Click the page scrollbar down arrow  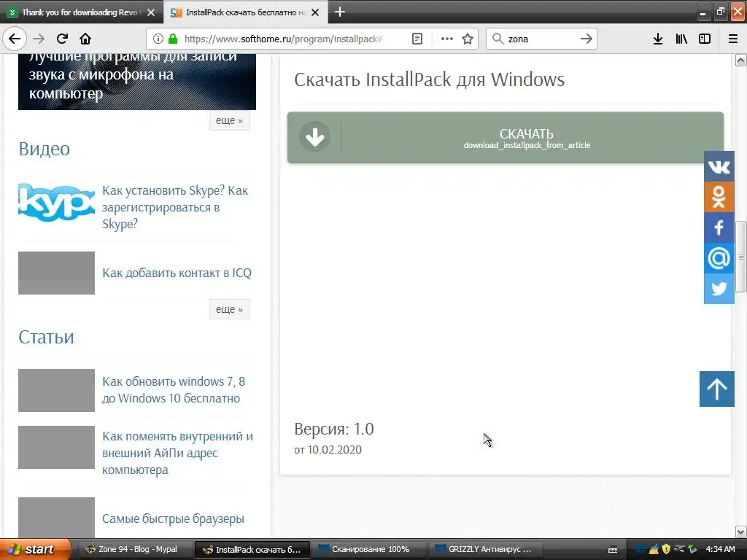[x=741, y=532]
